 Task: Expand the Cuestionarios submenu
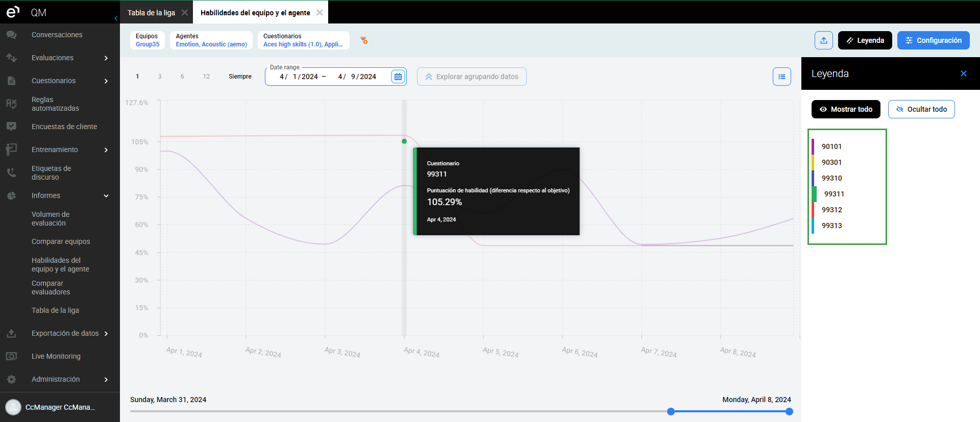click(x=106, y=81)
